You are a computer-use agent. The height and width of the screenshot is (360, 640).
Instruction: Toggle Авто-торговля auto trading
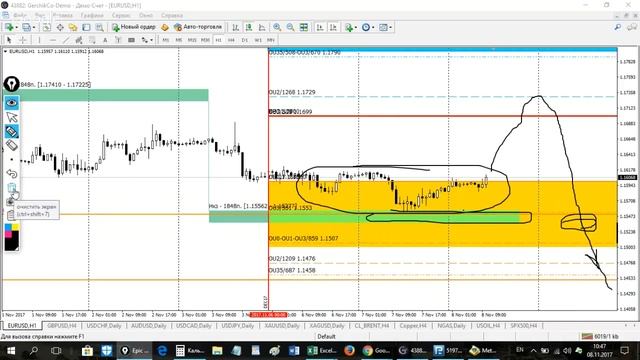(198, 27)
